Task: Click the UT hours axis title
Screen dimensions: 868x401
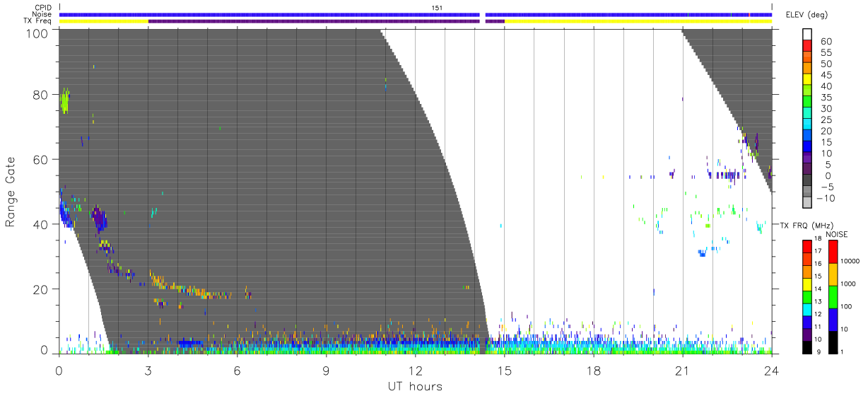Action: click(x=414, y=386)
